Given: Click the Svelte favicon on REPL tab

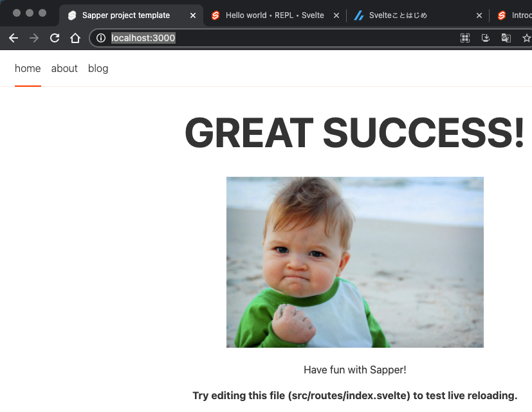Looking at the screenshot, I should 216,15.
